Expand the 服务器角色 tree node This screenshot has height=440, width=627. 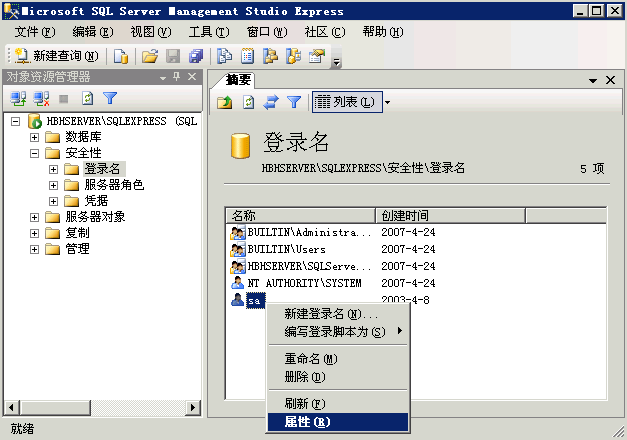pyautogui.click(x=53, y=185)
